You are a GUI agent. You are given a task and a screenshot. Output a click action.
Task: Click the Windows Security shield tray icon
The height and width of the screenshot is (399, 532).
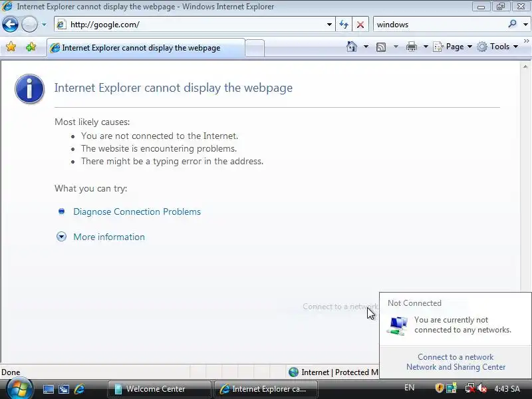[440, 388]
